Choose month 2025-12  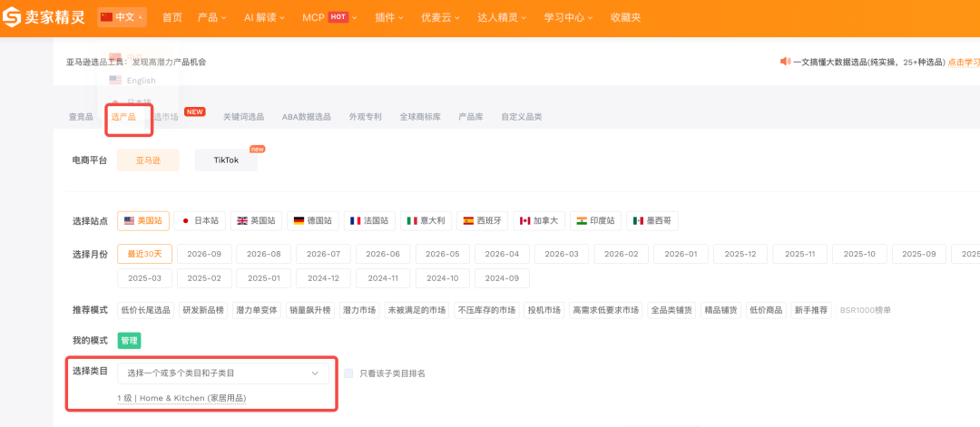coord(740,254)
